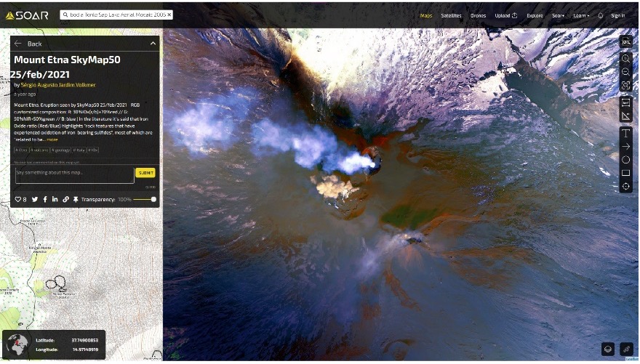Collapse the Mount Etna info panel

point(153,44)
